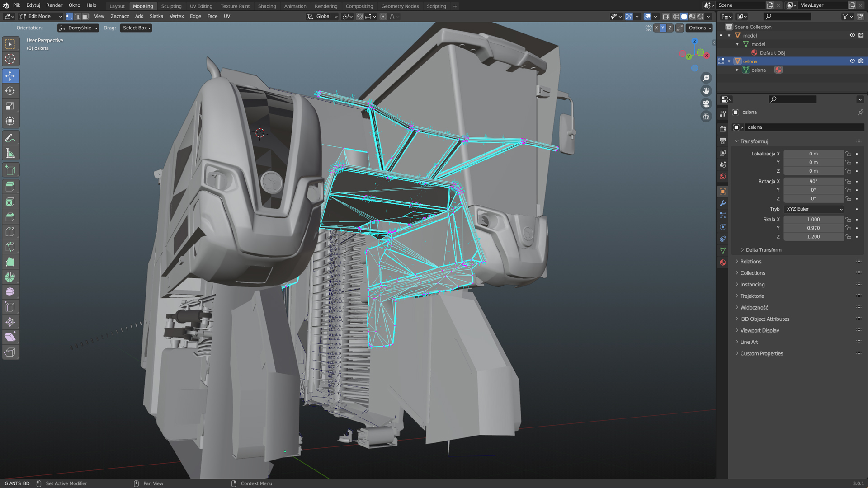Select the Extrude Region tool
The width and height of the screenshot is (868, 488).
pyautogui.click(x=10, y=186)
